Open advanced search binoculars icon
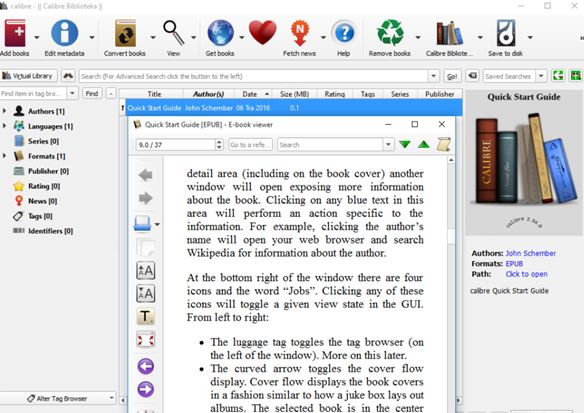This screenshot has width=584, height=413. (x=68, y=76)
